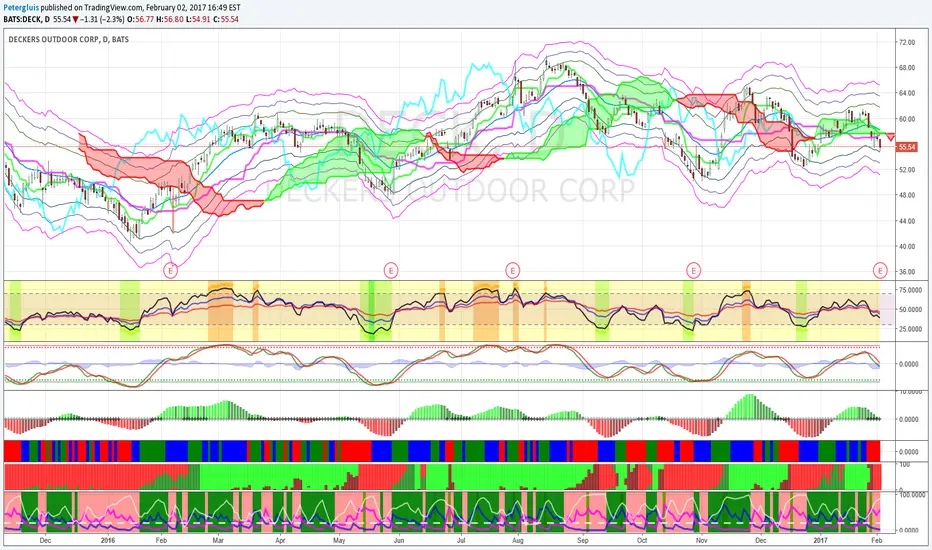This screenshot has width=932, height=550.
Task: Select the DECKERS OUTDOOR CORP, D, BATS legend
Action: pyautogui.click(x=68, y=39)
